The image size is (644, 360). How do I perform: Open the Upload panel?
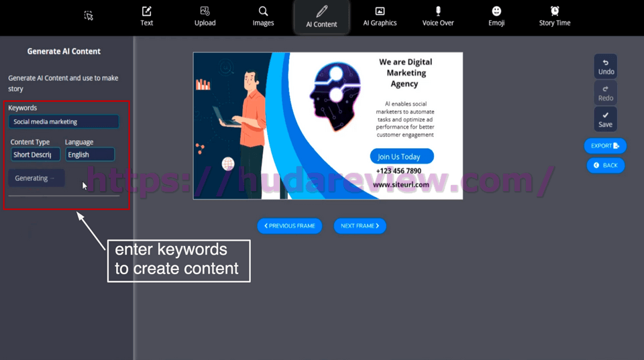coord(205,16)
